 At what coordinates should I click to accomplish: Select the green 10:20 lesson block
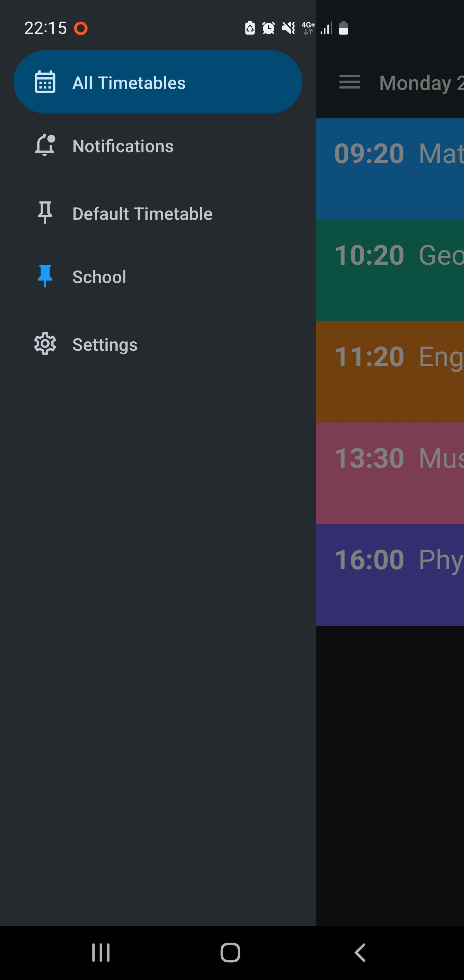pos(390,270)
